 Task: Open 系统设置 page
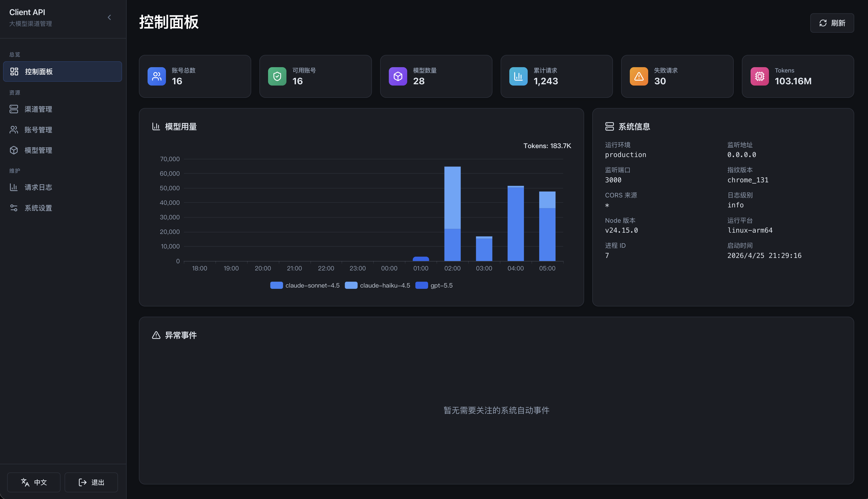62,208
